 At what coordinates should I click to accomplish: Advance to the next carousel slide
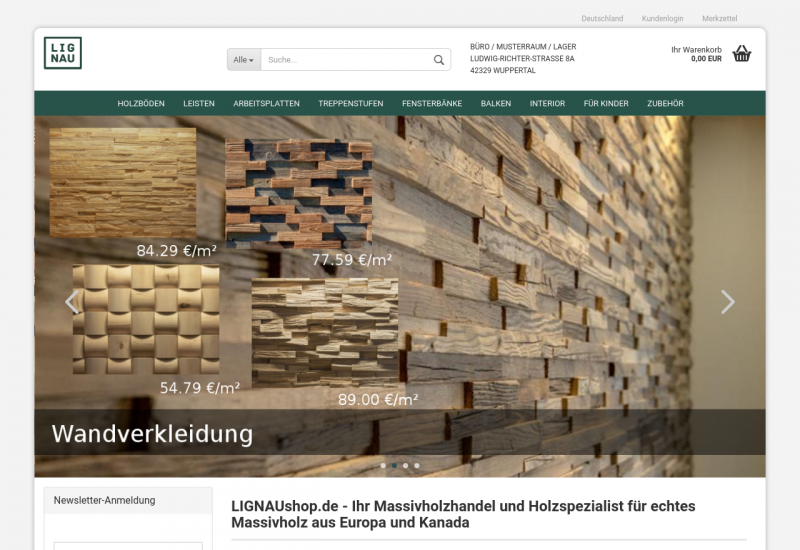tap(727, 302)
